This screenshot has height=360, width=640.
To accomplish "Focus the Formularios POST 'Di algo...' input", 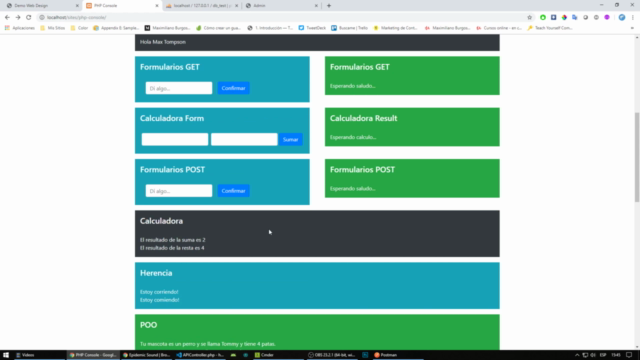I will tap(179, 191).
